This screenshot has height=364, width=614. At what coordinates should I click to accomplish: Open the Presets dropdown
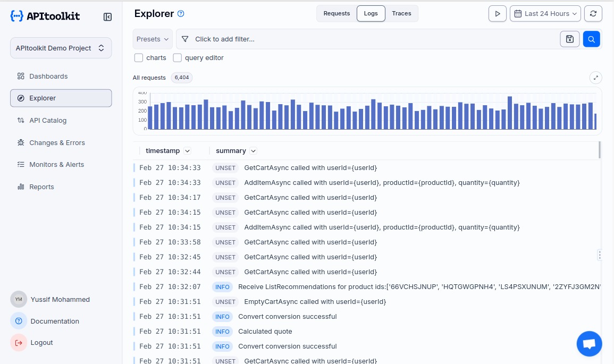[x=152, y=39]
